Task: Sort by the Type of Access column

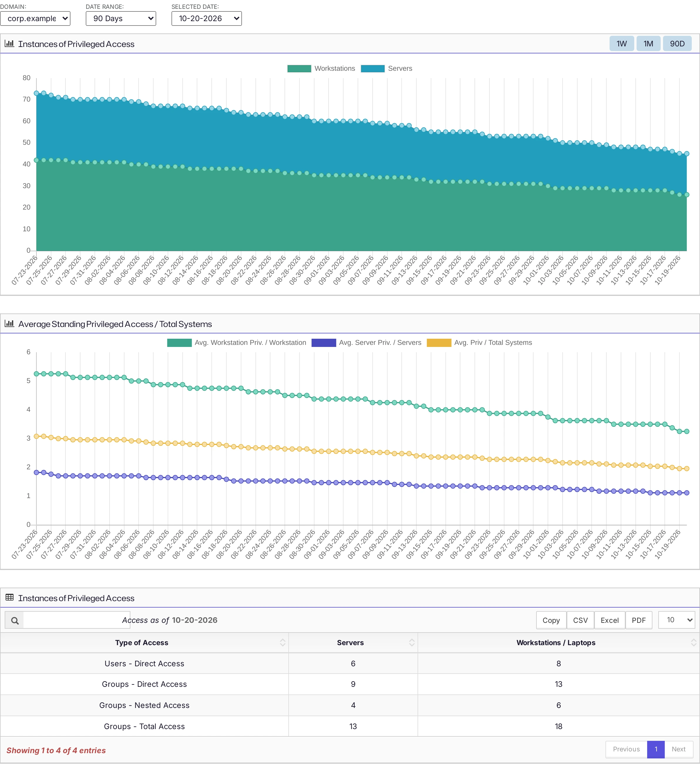Action: tap(144, 642)
